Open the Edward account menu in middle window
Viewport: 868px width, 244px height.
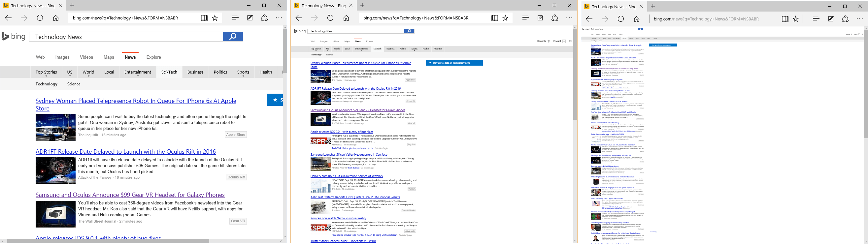point(559,41)
